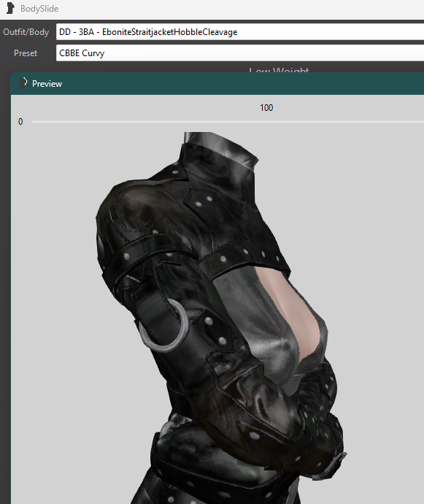The height and width of the screenshot is (504, 424).
Task: Click the weight slider track in Preview
Action: [x=228, y=122]
